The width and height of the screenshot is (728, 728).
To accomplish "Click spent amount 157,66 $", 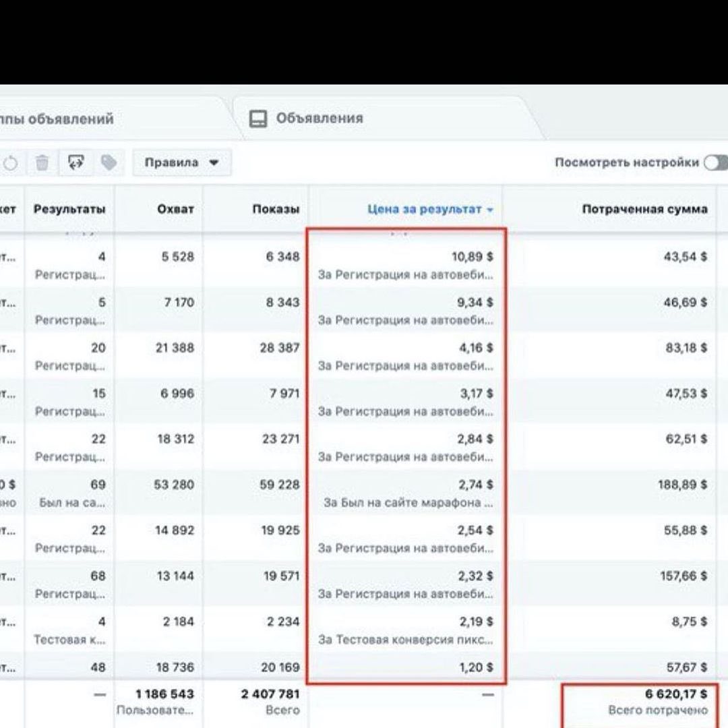I will coord(684,576).
